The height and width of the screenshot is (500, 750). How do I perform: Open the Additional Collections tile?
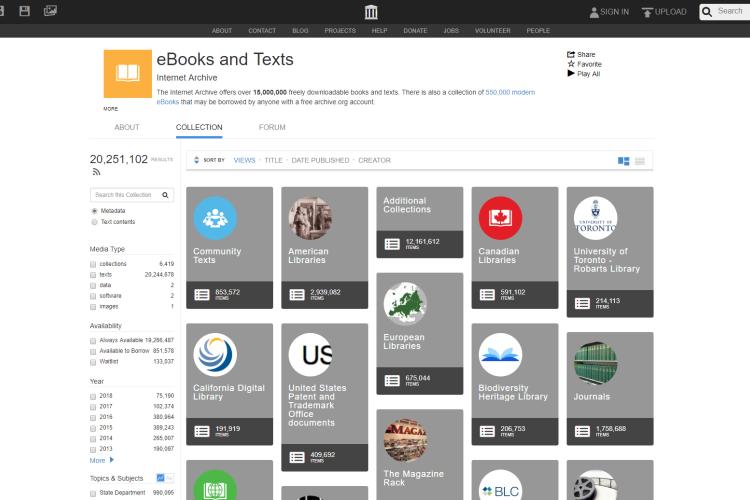pyautogui.click(x=419, y=222)
